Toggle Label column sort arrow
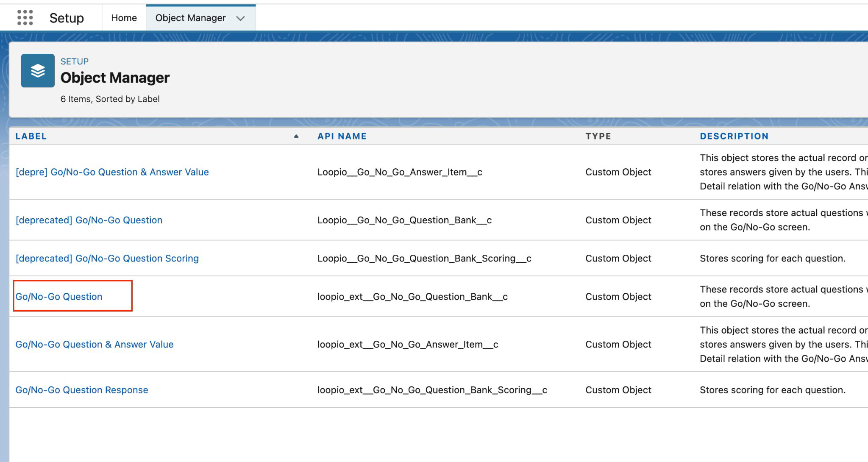Screen dimensions: 868x462 coord(296,136)
